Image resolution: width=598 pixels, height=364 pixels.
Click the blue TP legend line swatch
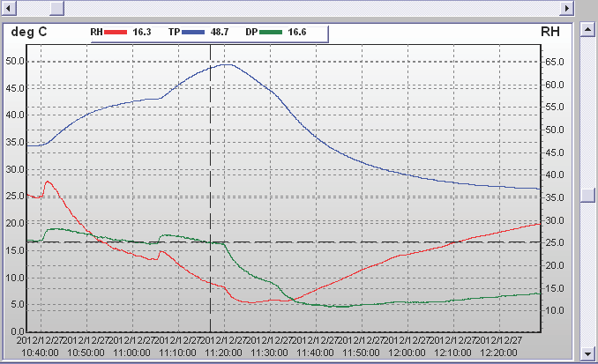tap(192, 32)
